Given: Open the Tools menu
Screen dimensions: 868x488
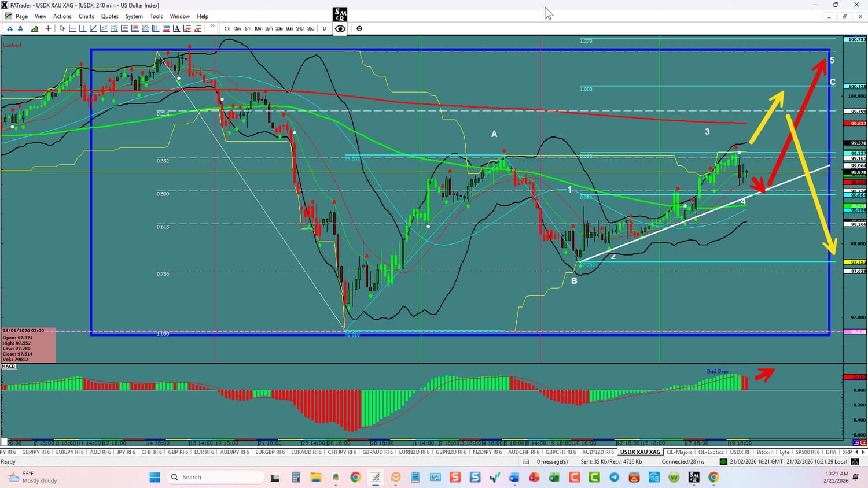Looking at the screenshot, I should [x=156, y=16].
